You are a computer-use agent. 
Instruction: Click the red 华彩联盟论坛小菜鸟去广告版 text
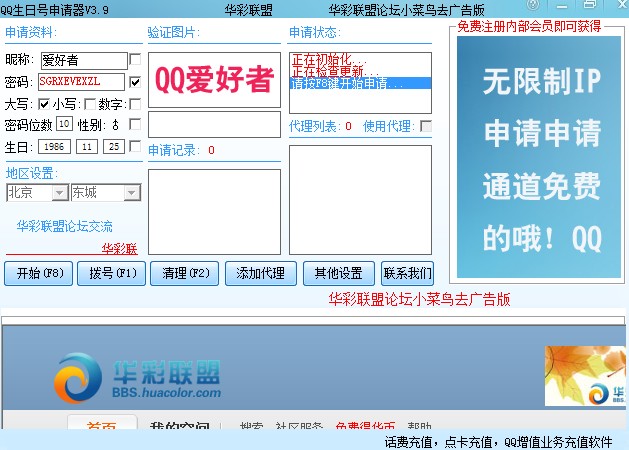point(419,300)
